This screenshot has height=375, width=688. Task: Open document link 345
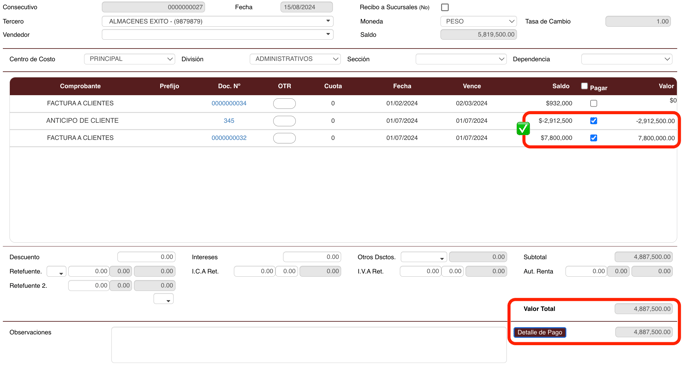click(229, 121)
